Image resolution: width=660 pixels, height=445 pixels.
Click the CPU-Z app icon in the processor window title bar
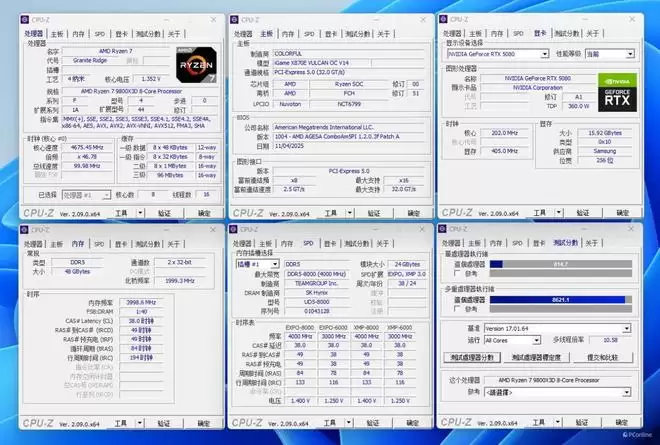coord(27,19)
